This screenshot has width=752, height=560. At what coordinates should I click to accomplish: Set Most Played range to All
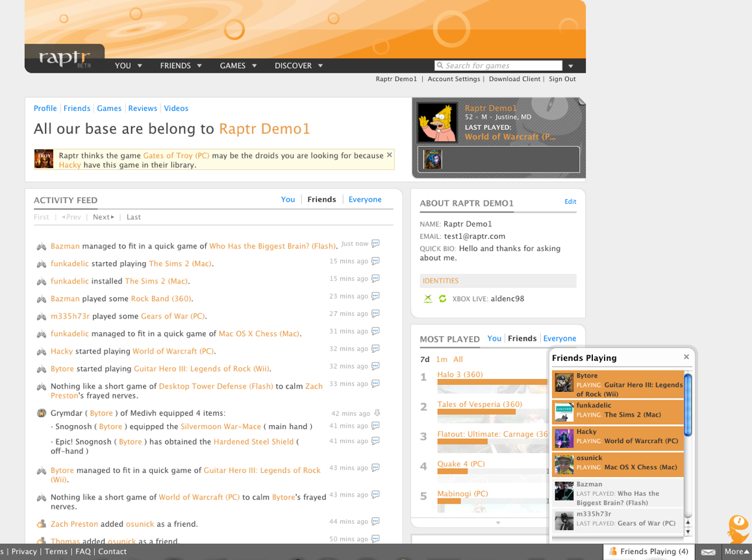point(458,359)
